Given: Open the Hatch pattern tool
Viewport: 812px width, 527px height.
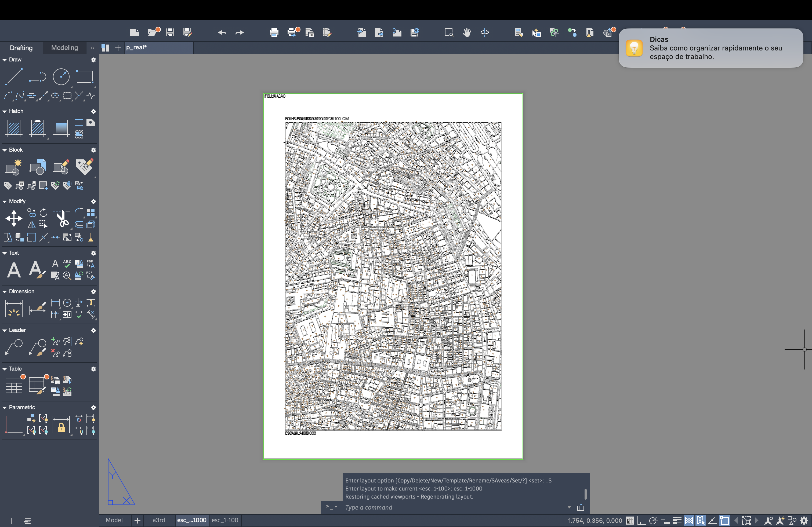Looking at the screenshot, I should click(14, 129).
